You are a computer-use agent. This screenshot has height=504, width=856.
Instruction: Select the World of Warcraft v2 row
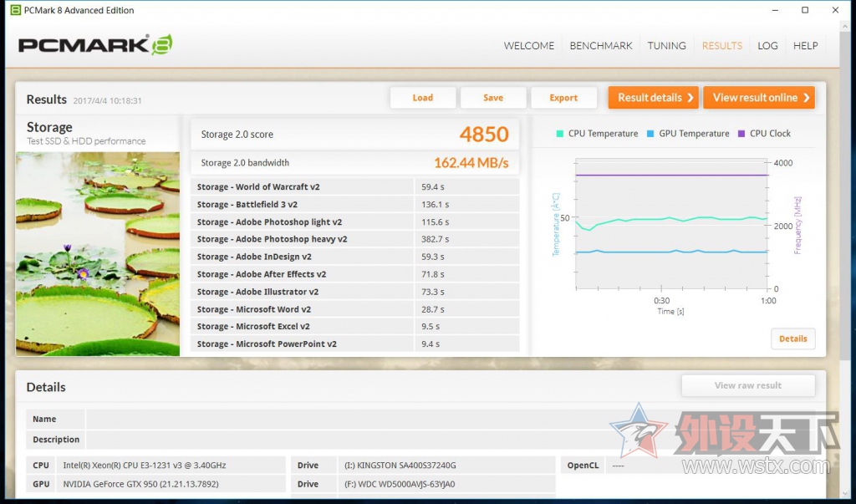(354, 186)
